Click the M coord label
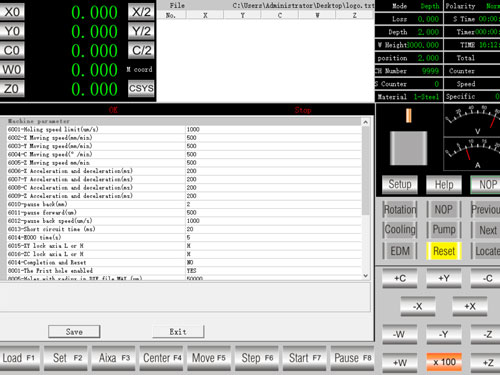Screen dimensions: 500x375 pos(140,70)
